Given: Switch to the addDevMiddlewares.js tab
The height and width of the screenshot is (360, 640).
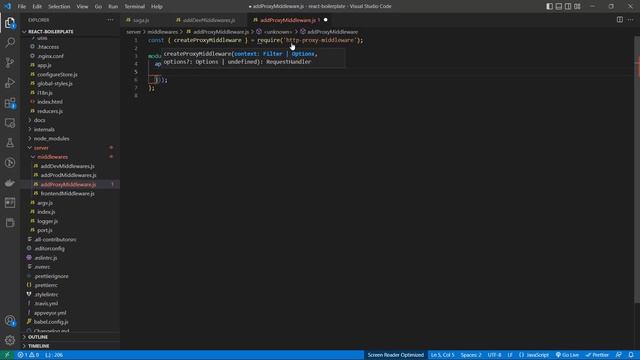Looking at the screenshot, I should 209,20.
